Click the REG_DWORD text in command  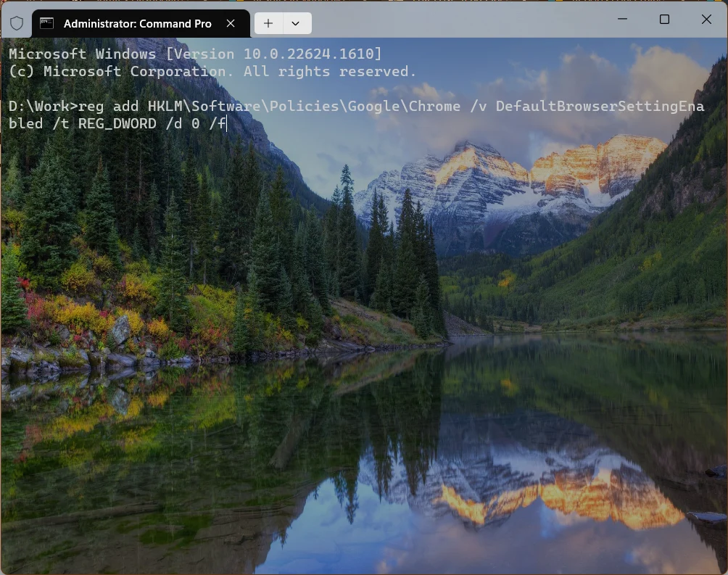coord(117,124)
